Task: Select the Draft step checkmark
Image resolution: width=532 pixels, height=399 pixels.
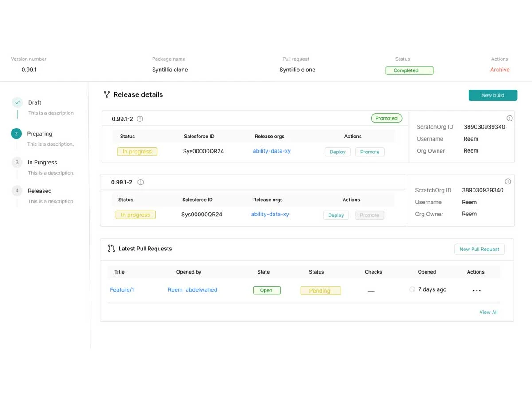Action: [x=17, y=102]
